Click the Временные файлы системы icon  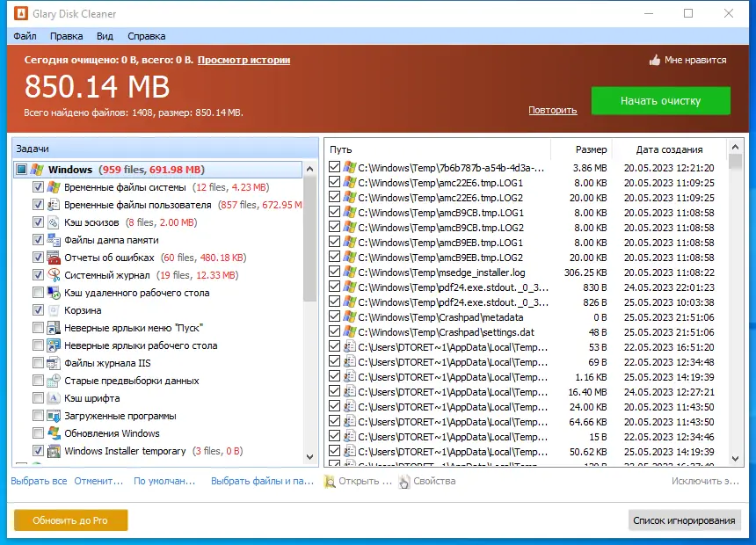54,187
